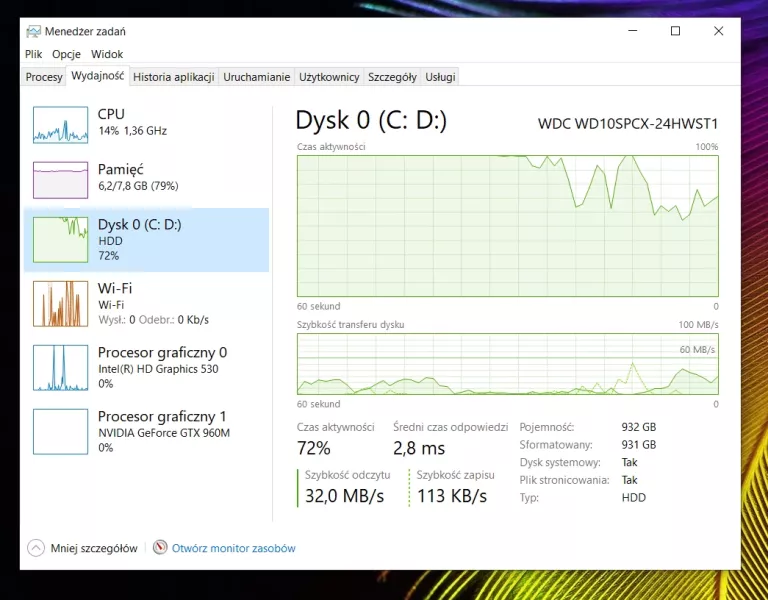Click the NVIDIA GeForce GTX 960M text

pyautogui.click(x=164, y=433)
